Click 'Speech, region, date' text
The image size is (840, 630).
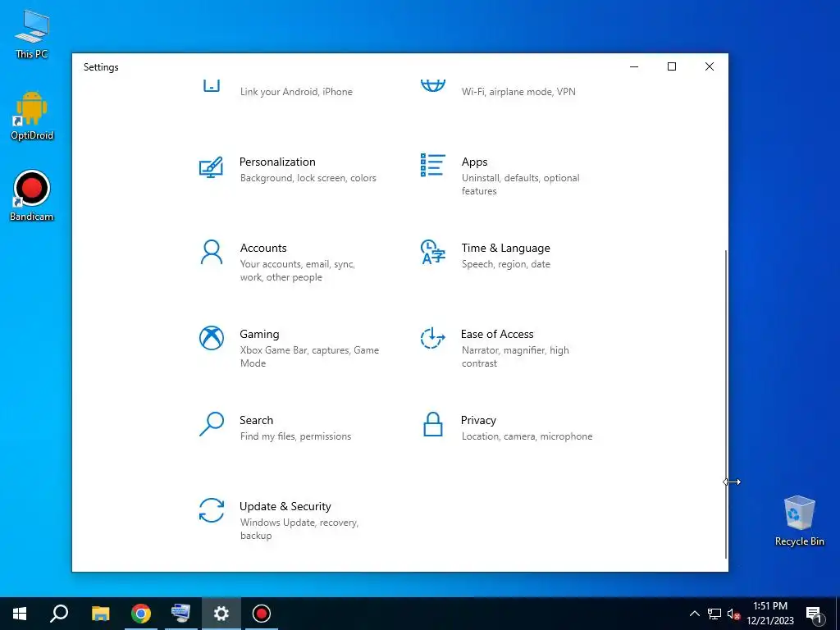point(505,264)
